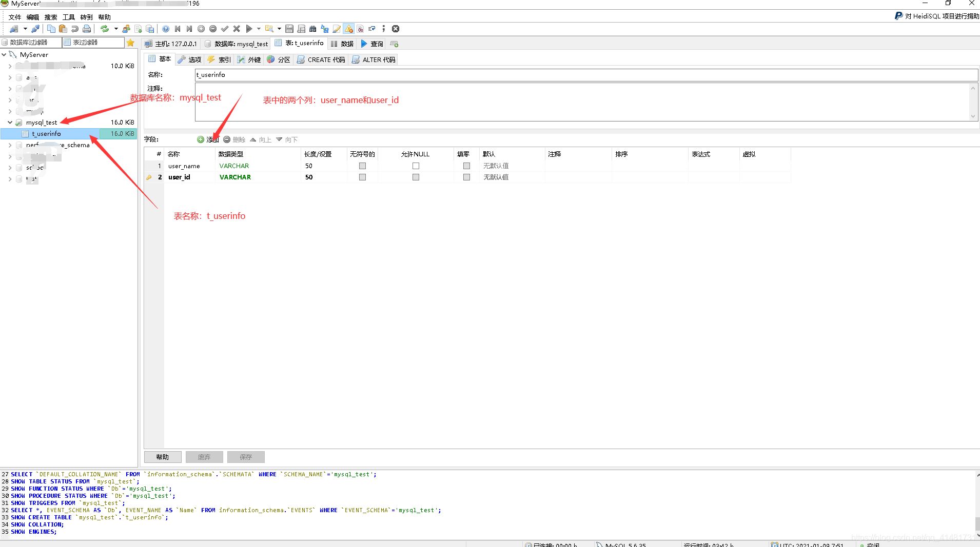Open dropdown next to refresh icon
The image size is (980, 547).
pos(116,29)
